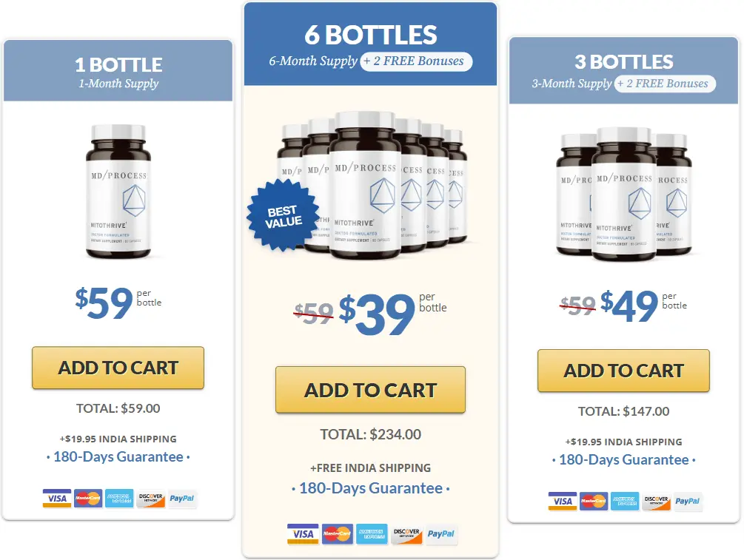Click 180-Days Guarantee under 6 Bottles
The width and height of the screenshot is (744, 560).
point(371,488)
